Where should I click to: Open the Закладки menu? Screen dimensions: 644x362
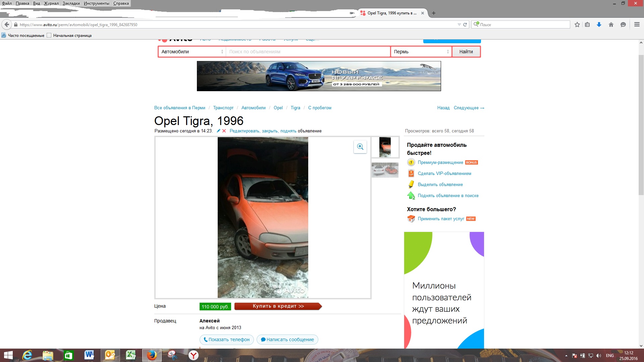(x=71, y=3)
